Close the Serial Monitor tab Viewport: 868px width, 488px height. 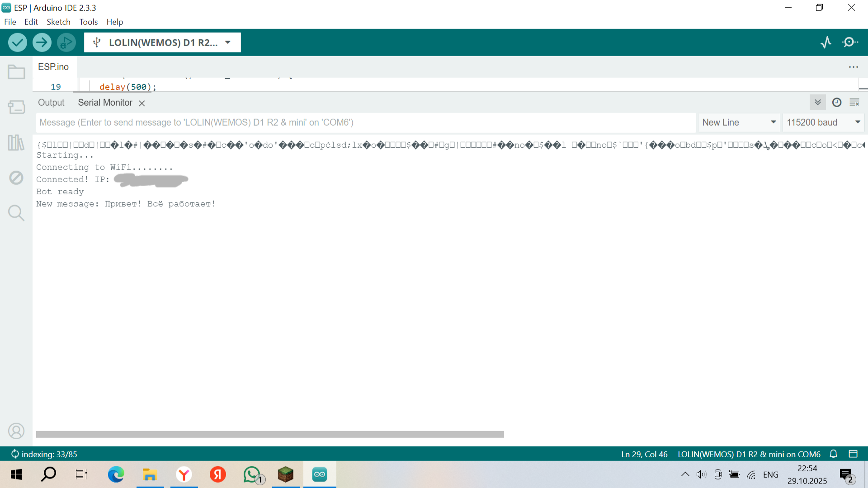[142, 103]
